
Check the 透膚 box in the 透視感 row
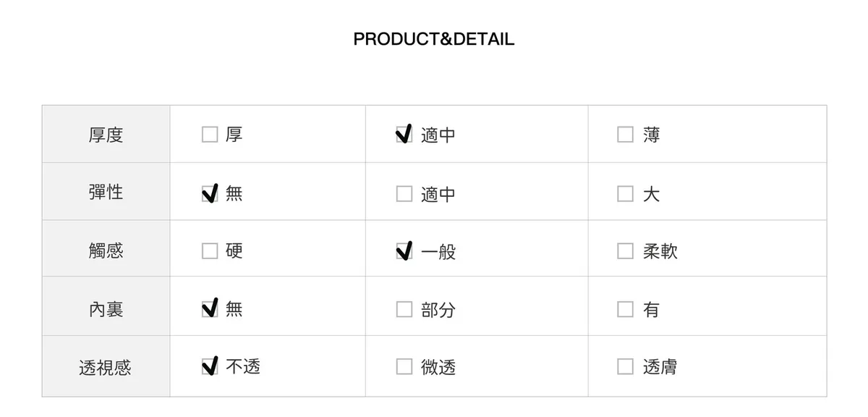click(625, 367)
